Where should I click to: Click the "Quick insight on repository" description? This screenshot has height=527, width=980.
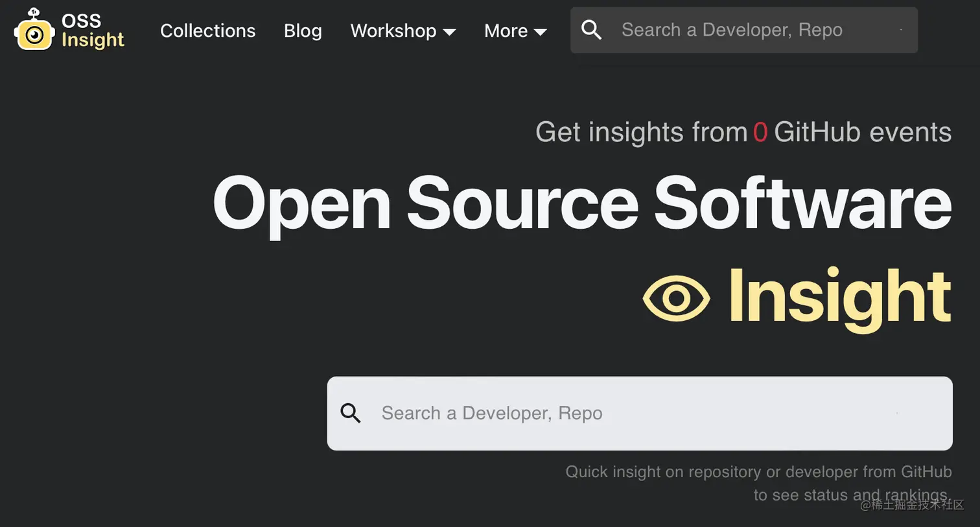pos(758,471)
